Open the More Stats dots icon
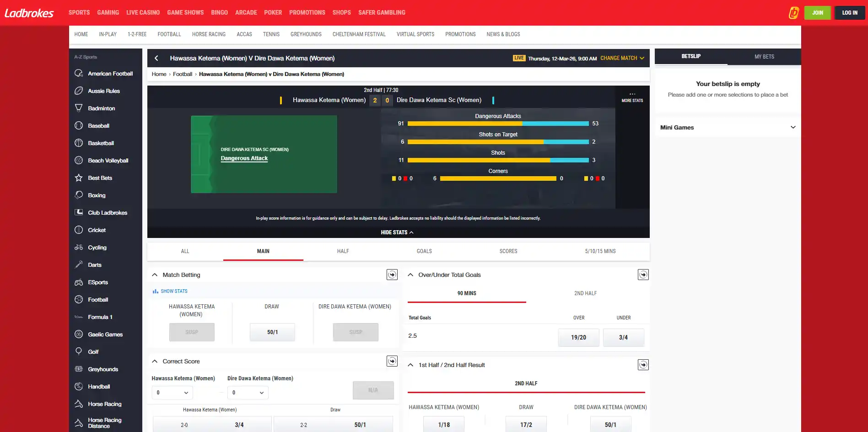The height and width of the screenshot is (432, 868). coord(632,94)
